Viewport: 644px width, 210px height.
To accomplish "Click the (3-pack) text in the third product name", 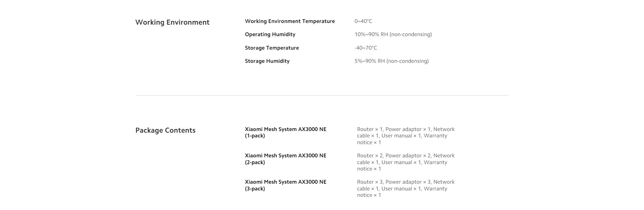I will [x=255, y=189].
